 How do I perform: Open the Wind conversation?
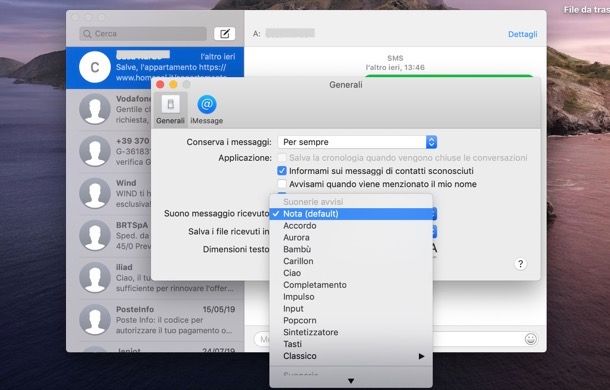(x=109, y=193)
